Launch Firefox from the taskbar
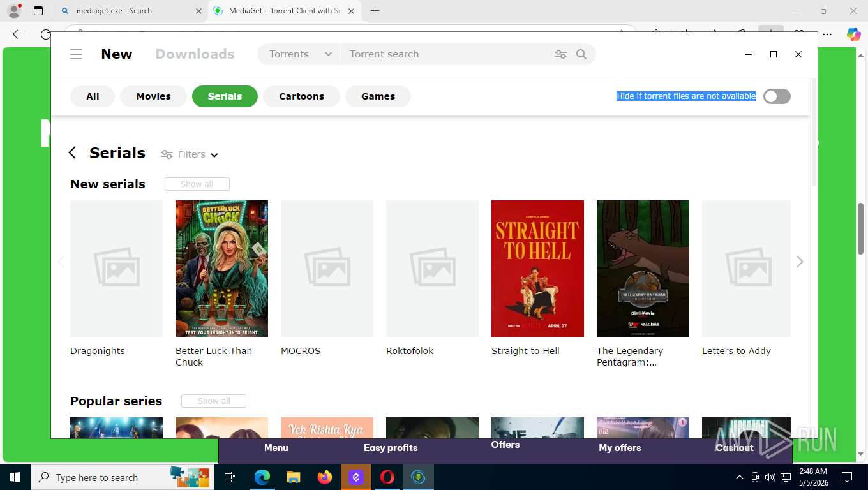Image resolution: width=868 pixels, height=490 pixels. coord(325,477)
